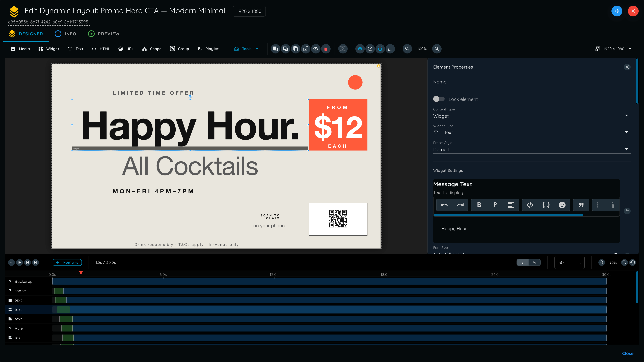This screenshot has height=362, width=644.
Task: Zoom out the canvas beside 100%
Action: point(407,49)
